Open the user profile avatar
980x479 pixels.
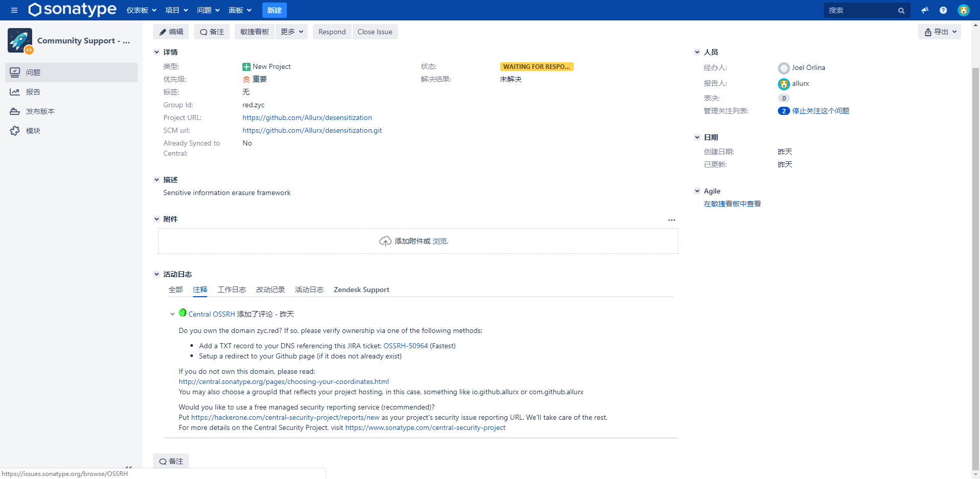[963, 10]
